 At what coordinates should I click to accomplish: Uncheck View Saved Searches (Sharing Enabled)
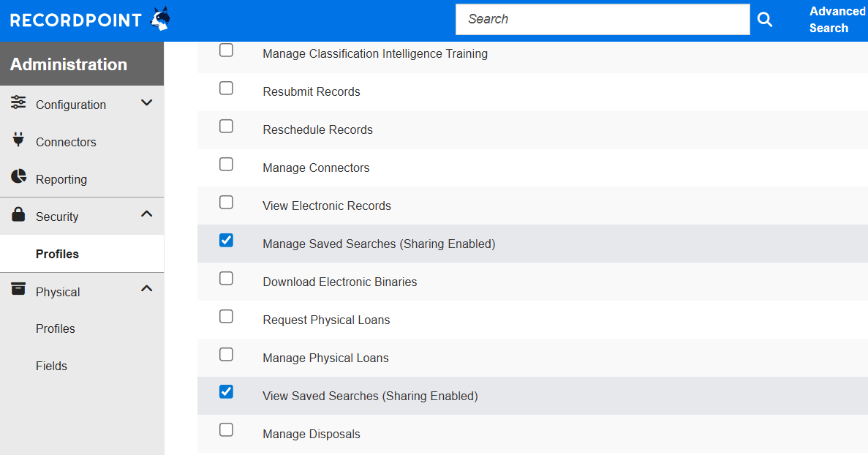(x=227, y=393)
